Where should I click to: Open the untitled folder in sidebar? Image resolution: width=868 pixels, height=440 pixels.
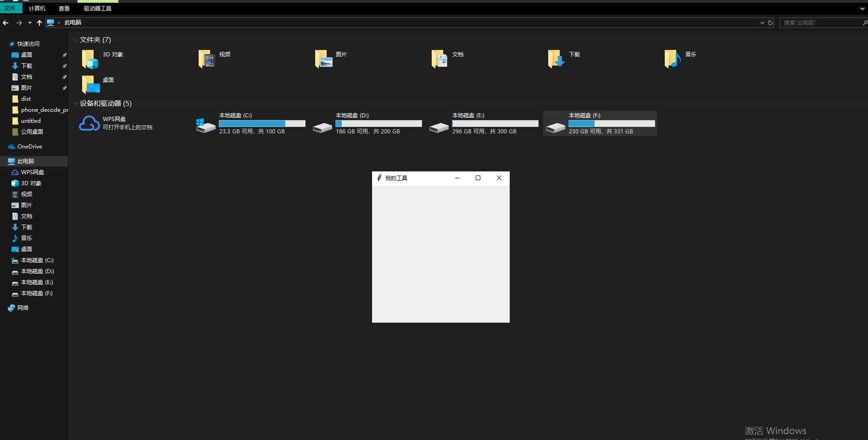point(31,121)
